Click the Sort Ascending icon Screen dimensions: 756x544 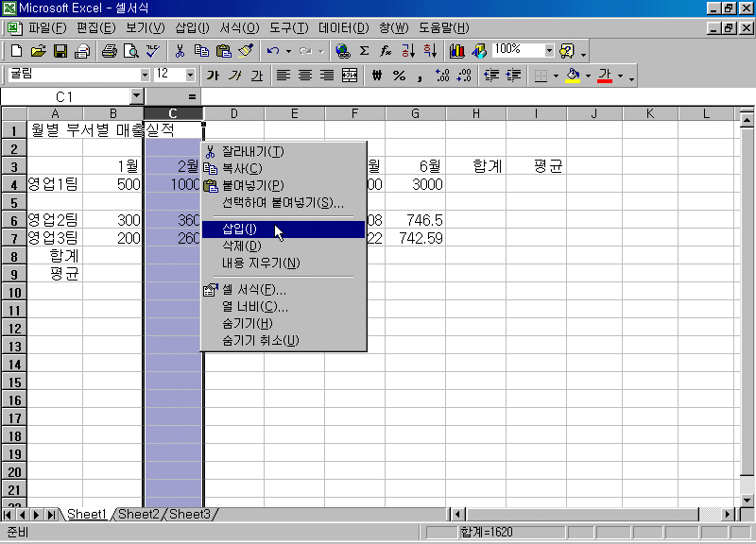click(408, 51)
